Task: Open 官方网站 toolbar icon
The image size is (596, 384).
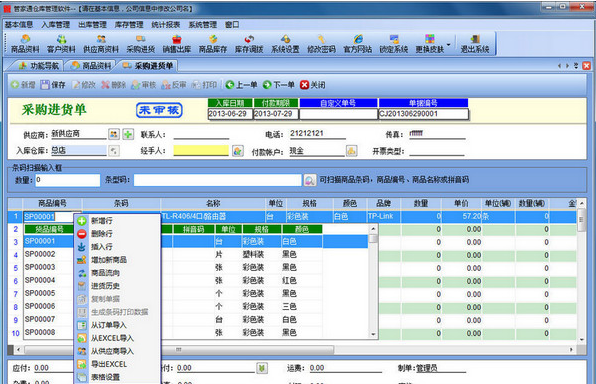Action: pos(358,44)
